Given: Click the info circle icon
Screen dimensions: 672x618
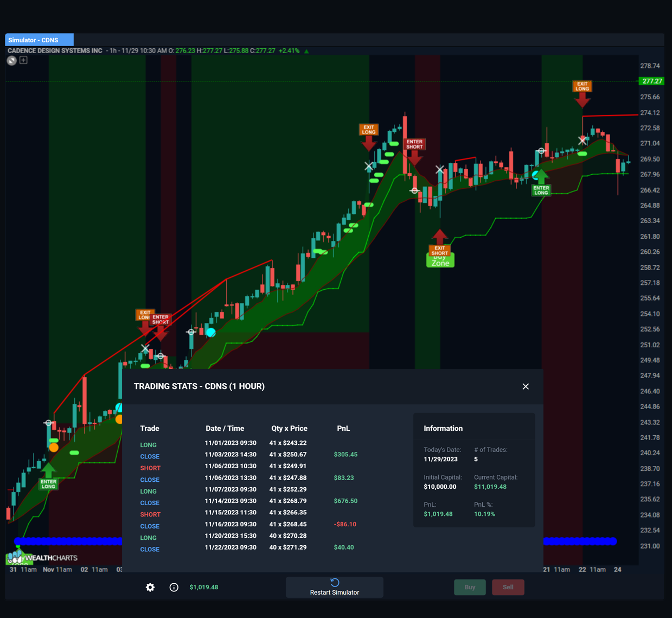Looking at the screenshot, I should [174, 587].
